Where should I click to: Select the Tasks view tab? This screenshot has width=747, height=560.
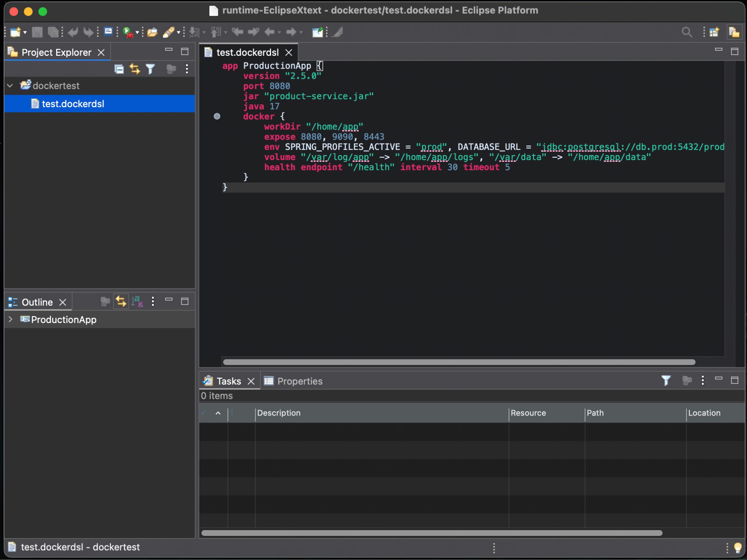point(228,381)
